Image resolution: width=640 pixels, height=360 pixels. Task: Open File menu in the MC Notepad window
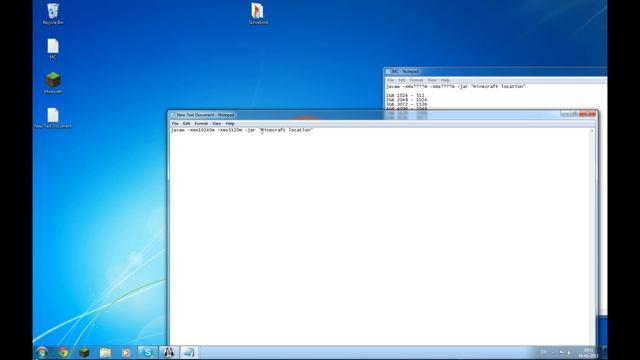[390, 80]
